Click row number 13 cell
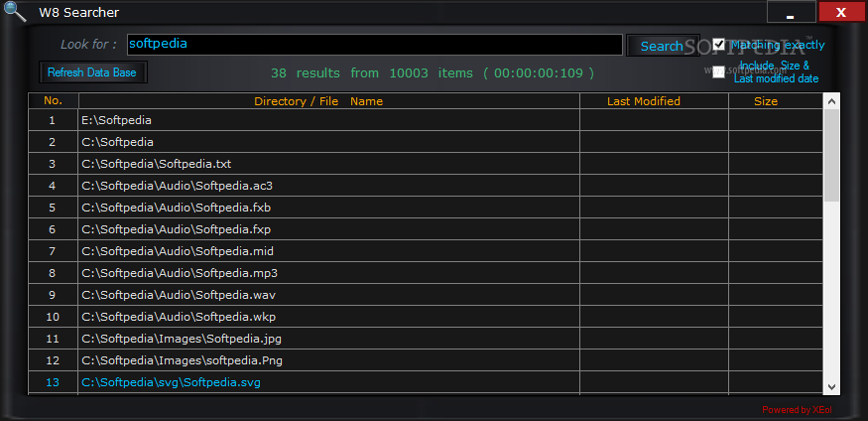This screenshot has width=868, height=421. (x=54, y=383)
